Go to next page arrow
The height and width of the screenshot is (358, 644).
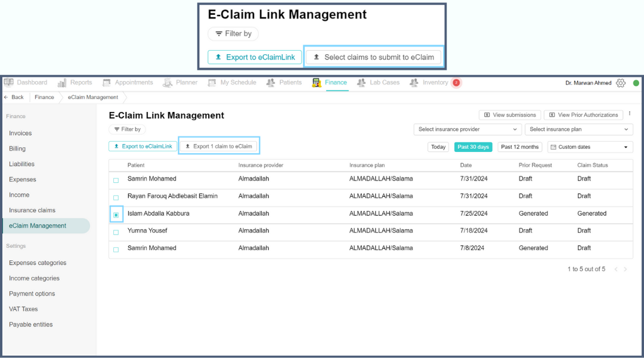click(x=625, y=269)
